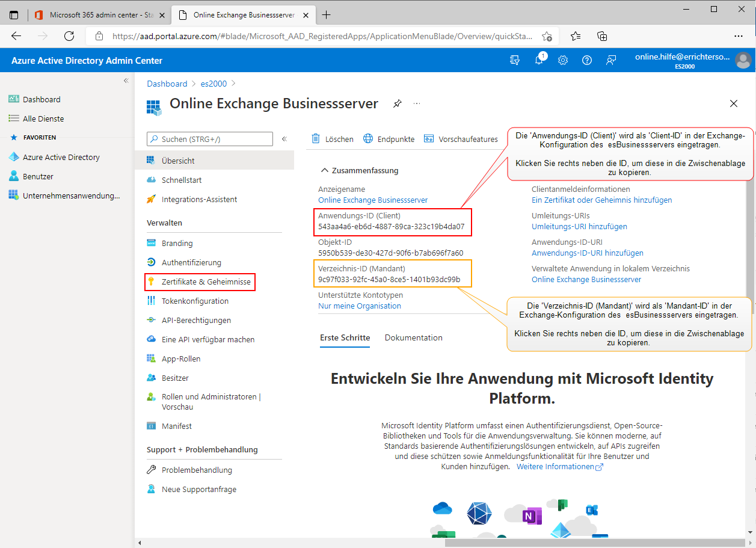This screenshot has width=756, height=548.
Task: Click Dashboard in the breadcrumb
Action: pos(167,84)
